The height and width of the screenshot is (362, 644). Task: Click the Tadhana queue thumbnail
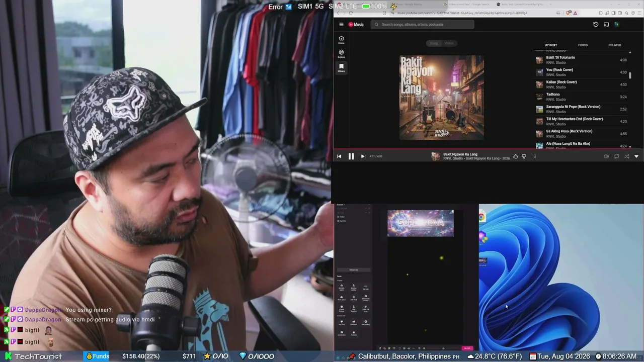pos(539,97)
